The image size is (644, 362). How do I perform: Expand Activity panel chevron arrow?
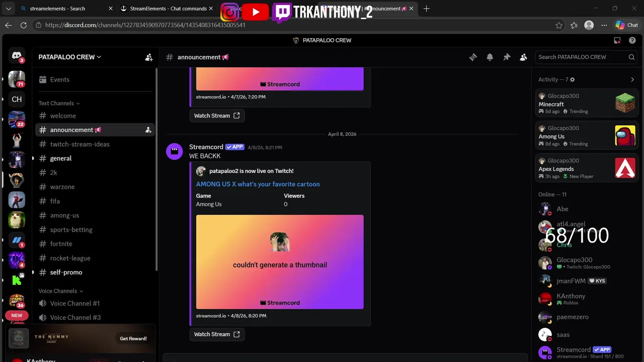point(632,79)
